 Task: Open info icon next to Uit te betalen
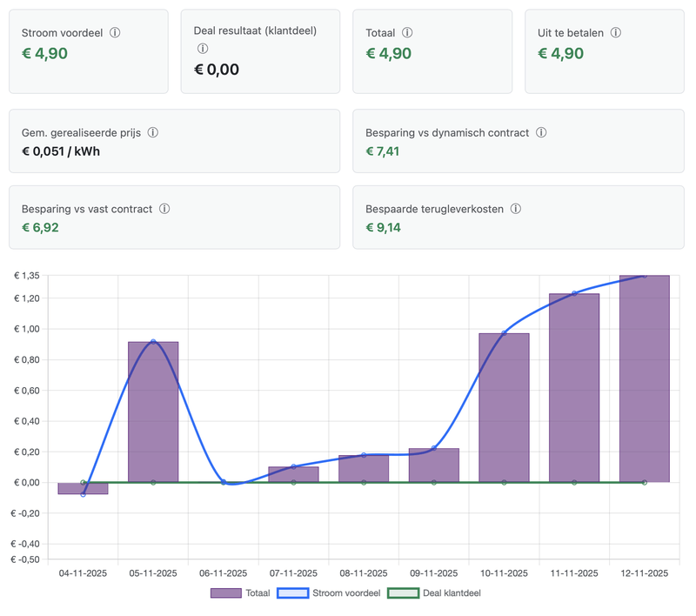(616, 33)
